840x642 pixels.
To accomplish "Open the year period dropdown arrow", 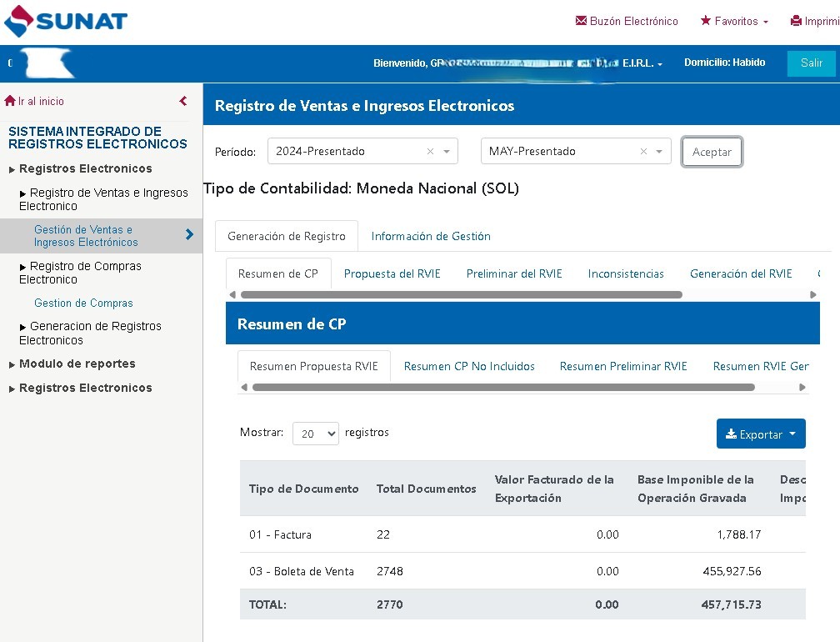I will click(447, 152).
